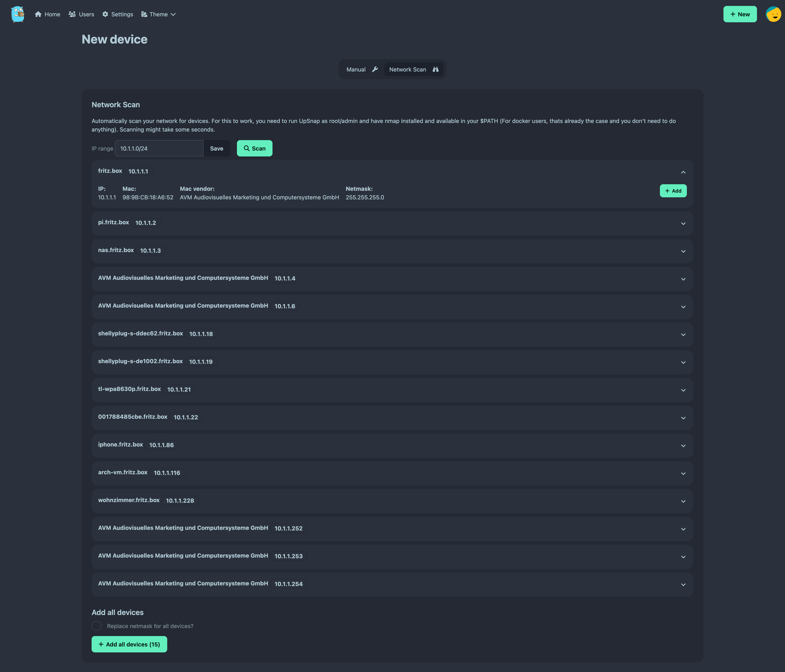Click the Home house icon
Viewport: 785px width, 672px height.
pos(38,14)
